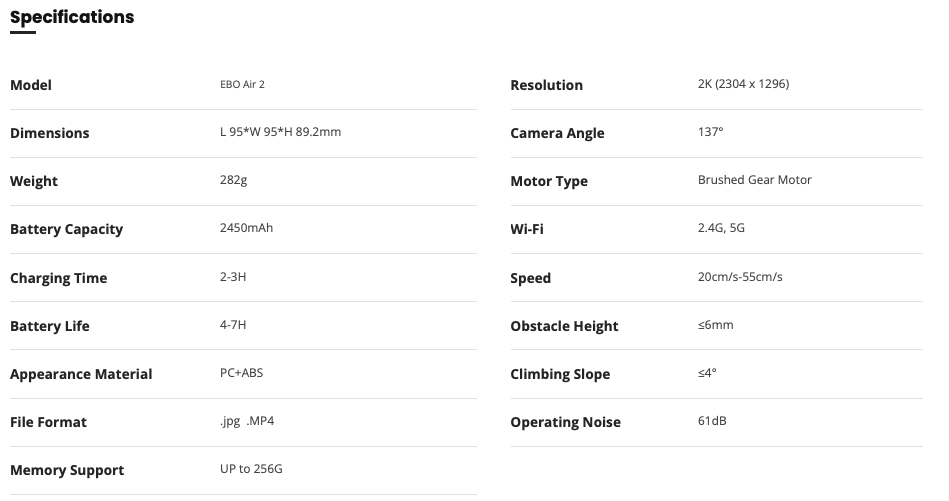
Task: Click the Obstacle Height label
Action: (x=564, y=326)
